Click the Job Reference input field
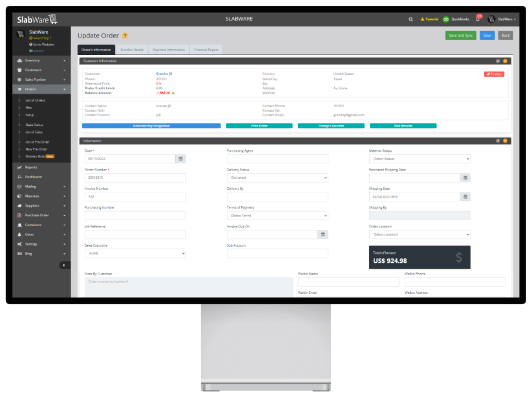This screenshot has width=532, height=401. (135, 234)
